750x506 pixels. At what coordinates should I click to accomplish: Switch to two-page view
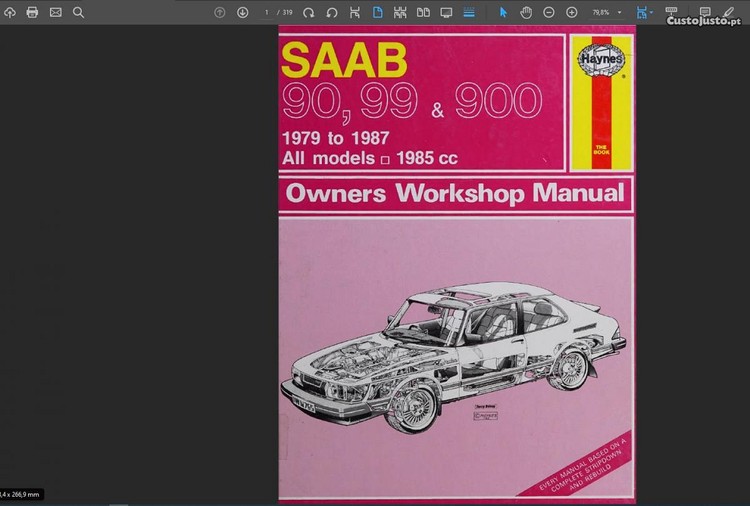[423, 12]
